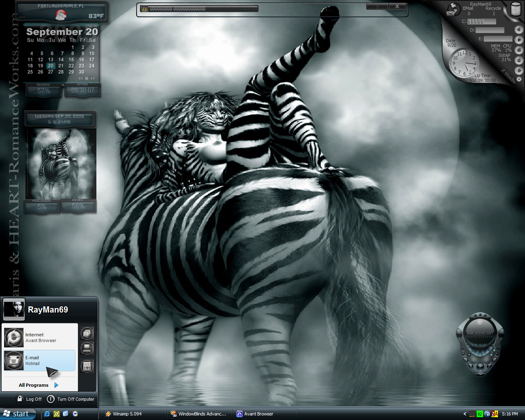Show hidden system tray icons

click(465, 414)
